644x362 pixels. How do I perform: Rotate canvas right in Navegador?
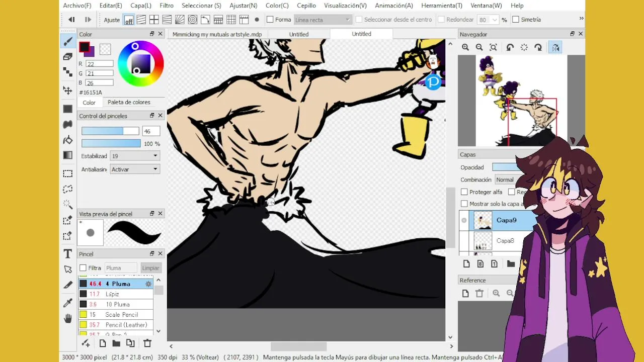[538, 47]
